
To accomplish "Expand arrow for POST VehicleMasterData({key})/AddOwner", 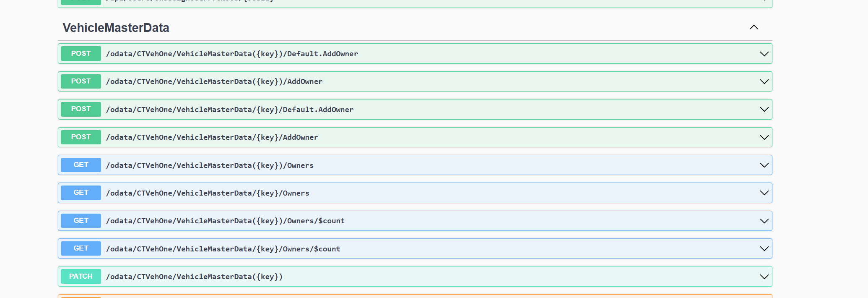I will (x=764, y=81).
